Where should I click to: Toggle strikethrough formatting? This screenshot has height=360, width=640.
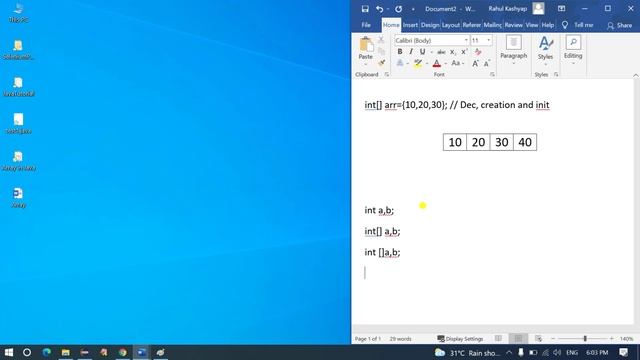[441, 52]
